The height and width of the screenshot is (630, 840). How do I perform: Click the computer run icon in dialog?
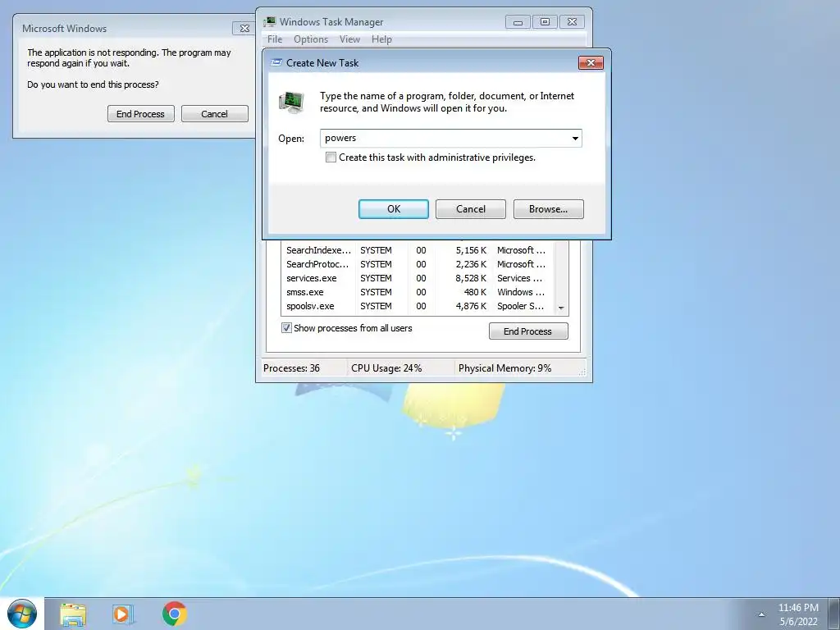[x=291, y=102]
